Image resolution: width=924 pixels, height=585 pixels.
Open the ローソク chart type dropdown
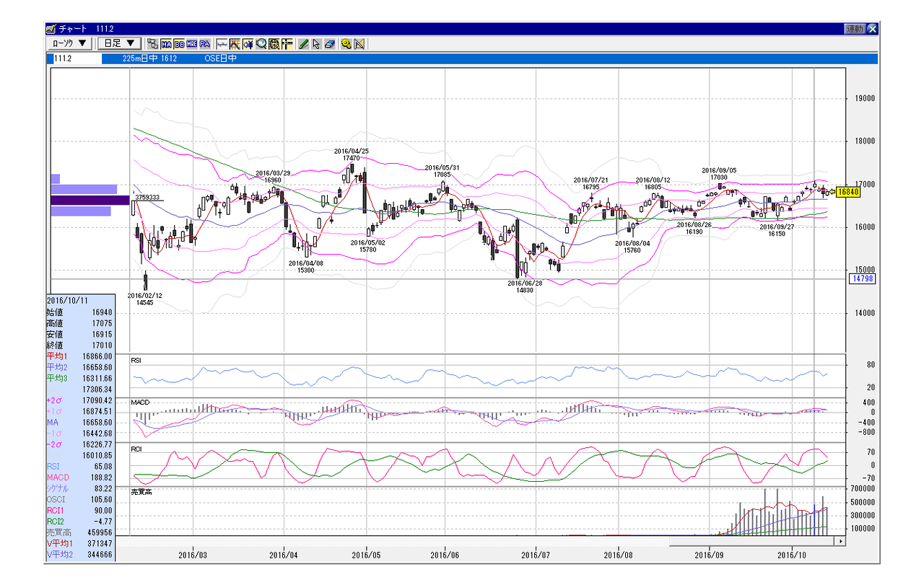click(x=69, y=43)
